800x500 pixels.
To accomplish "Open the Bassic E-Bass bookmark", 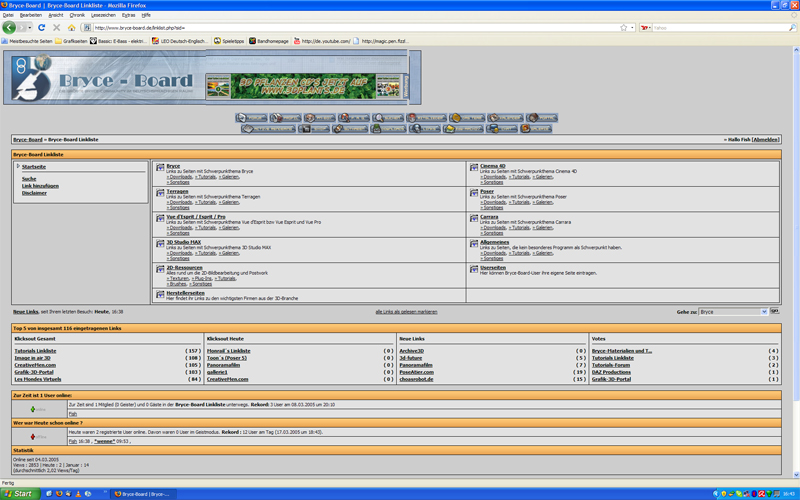I will pos(119,41).
